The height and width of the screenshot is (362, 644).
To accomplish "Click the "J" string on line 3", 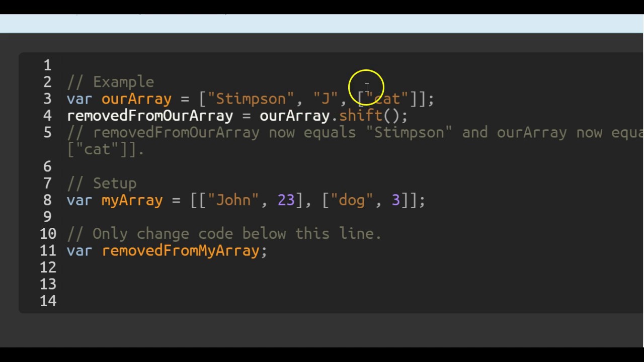I will coord(325,99).
